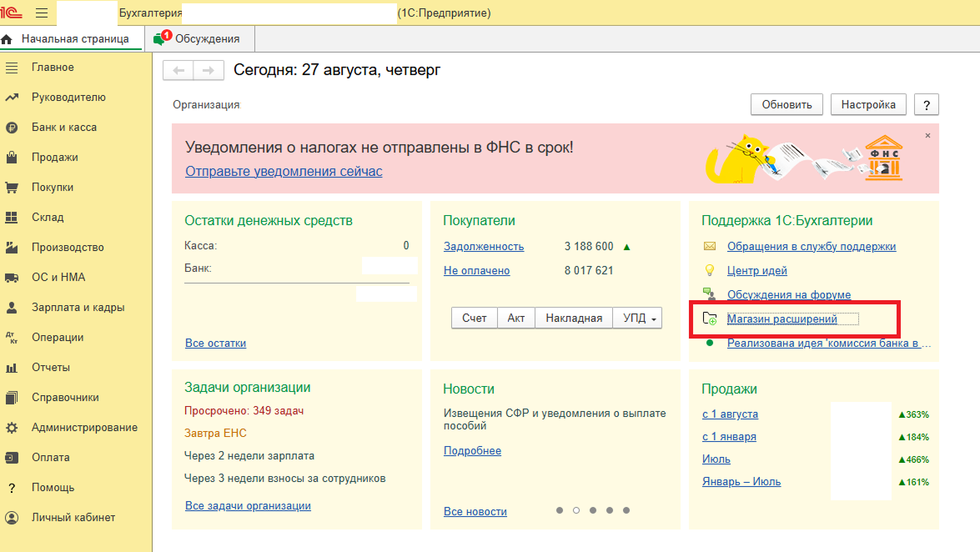This screenshot has width=980, height=552.
Task: Create a Накладная document
Action: [x=574, y=319]
